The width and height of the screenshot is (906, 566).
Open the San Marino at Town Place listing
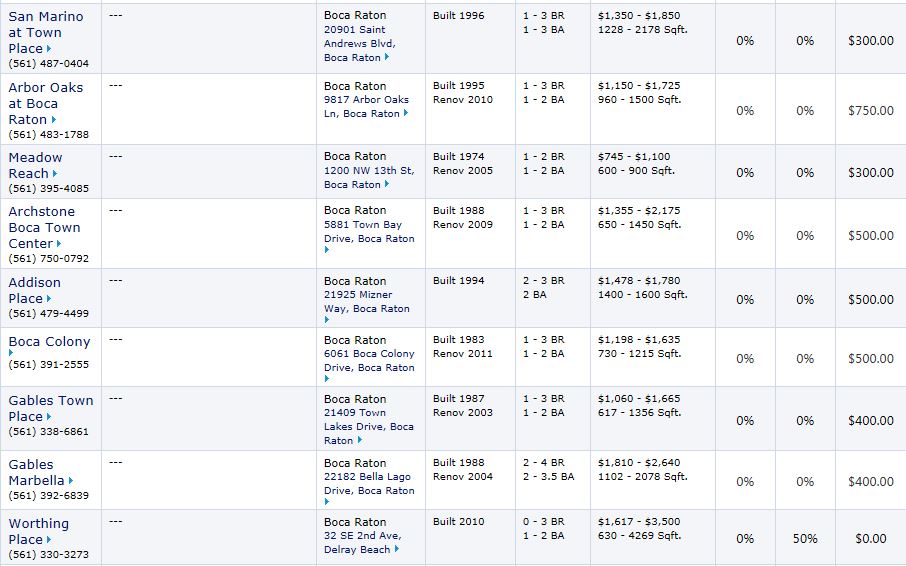coord(46,32)
